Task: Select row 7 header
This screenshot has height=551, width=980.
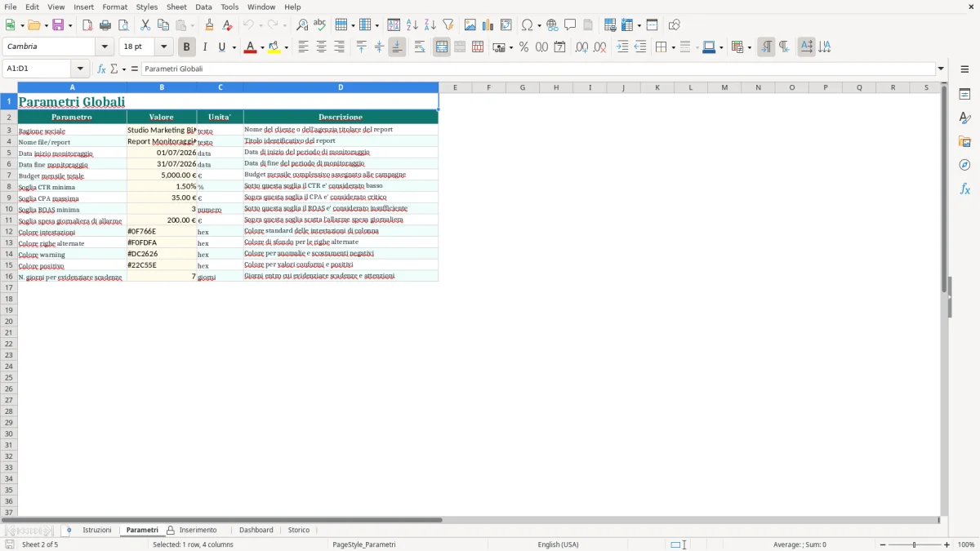Action: click(9, 176)
